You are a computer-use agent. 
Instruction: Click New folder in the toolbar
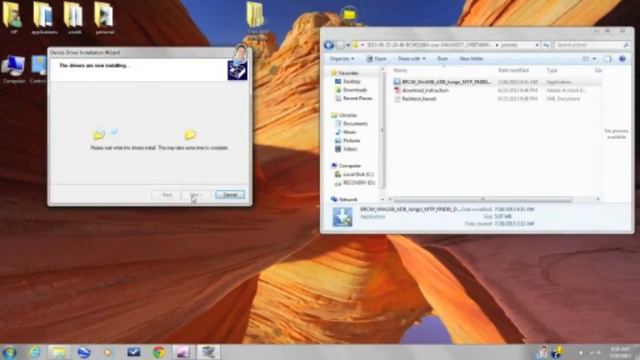[x=471, y=59]
